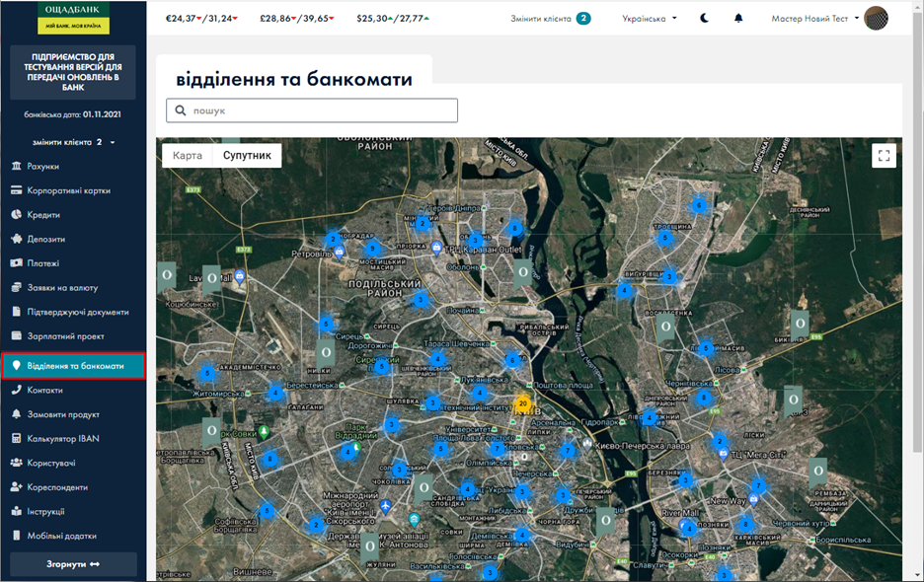Switch map to Супутник view
Viewport: 924px width, 582px height.
pos(247,156)
